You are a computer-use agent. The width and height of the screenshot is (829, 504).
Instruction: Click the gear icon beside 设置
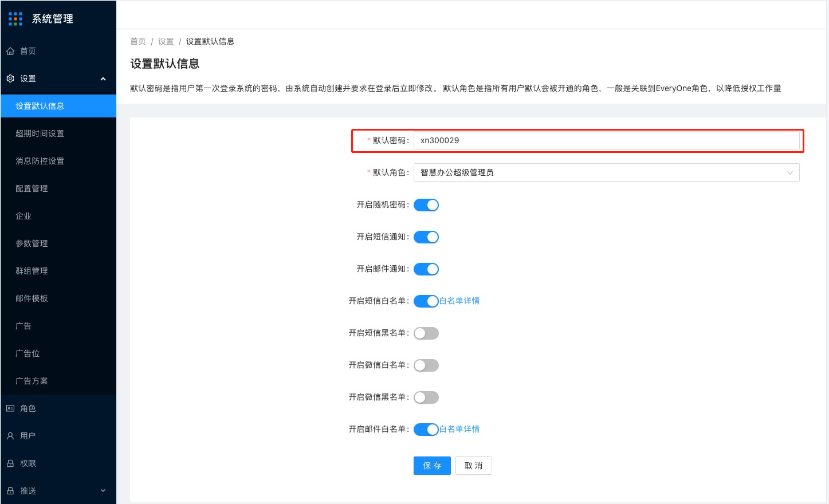pyautogui.click(x=10, y=78)
